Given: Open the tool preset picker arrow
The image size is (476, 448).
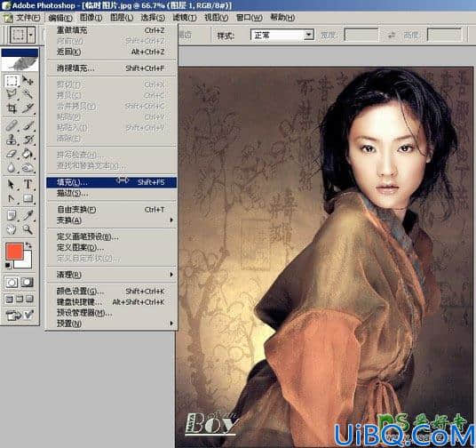Looking at the screenshot, I should click(31, 35).
